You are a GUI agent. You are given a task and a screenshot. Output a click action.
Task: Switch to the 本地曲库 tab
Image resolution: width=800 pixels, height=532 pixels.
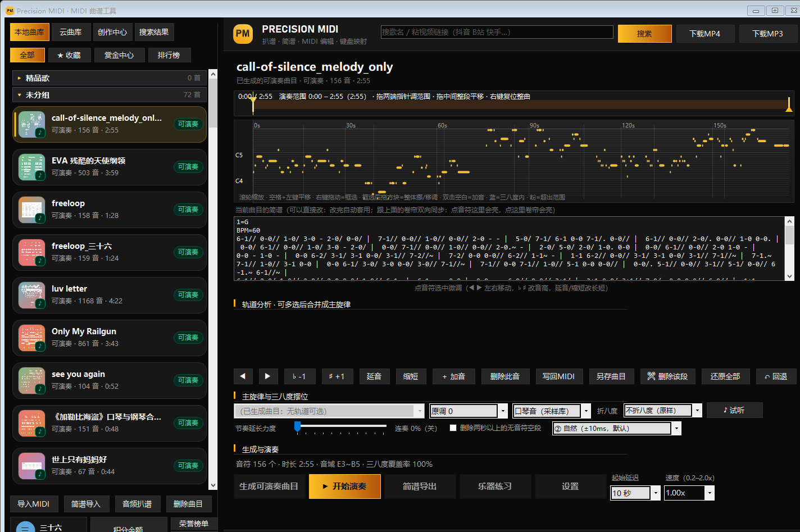(x=30, y=32)
